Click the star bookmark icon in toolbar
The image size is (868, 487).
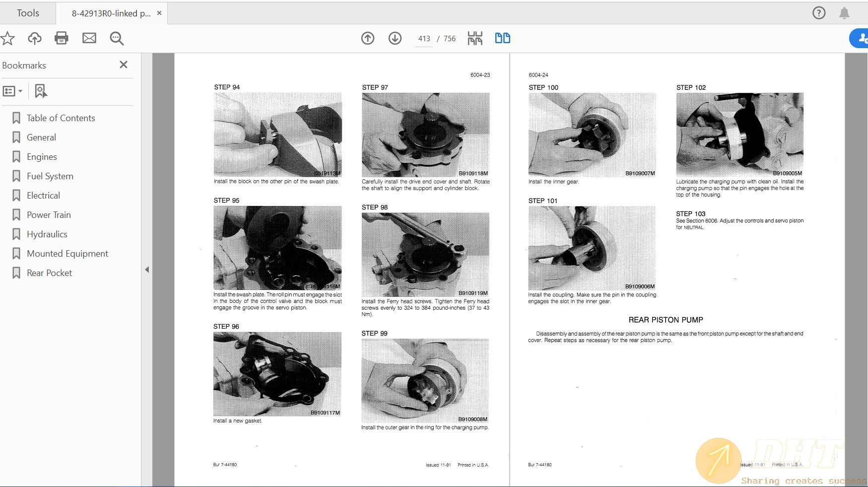[x=7, y=38]
